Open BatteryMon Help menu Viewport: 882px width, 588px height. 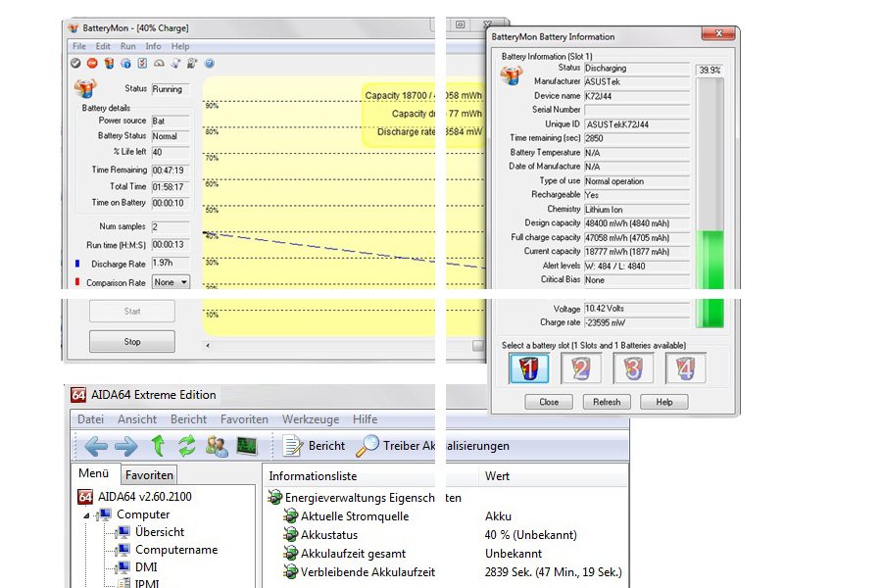[180, 46]
